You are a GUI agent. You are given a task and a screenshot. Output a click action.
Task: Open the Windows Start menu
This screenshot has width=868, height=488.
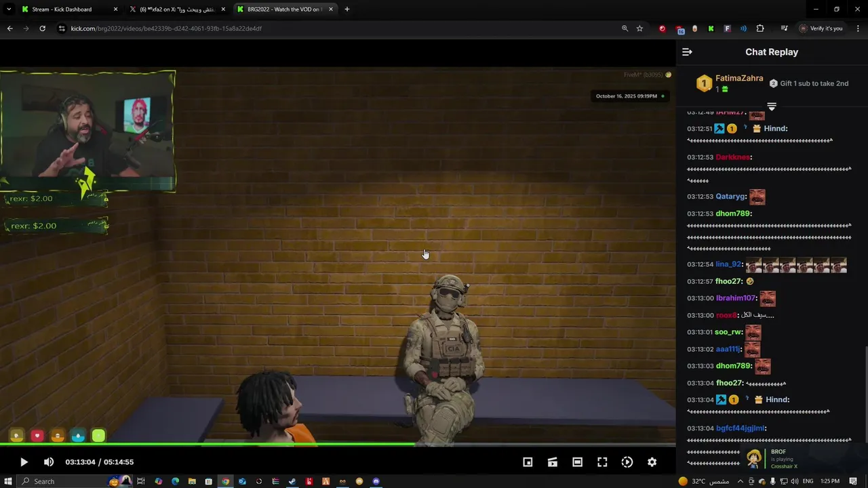(8, 481)
